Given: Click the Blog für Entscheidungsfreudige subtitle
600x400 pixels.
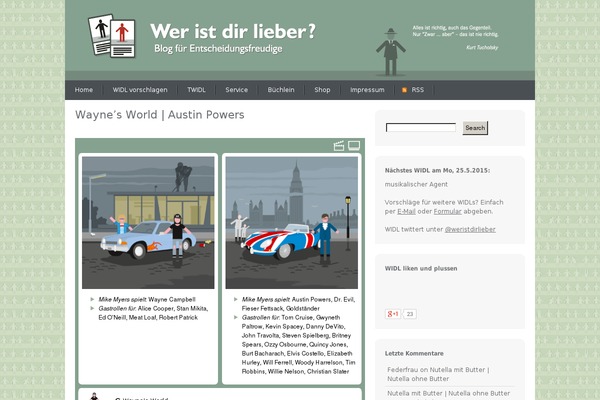Looking at the screenshot, I should pos(218,49).
